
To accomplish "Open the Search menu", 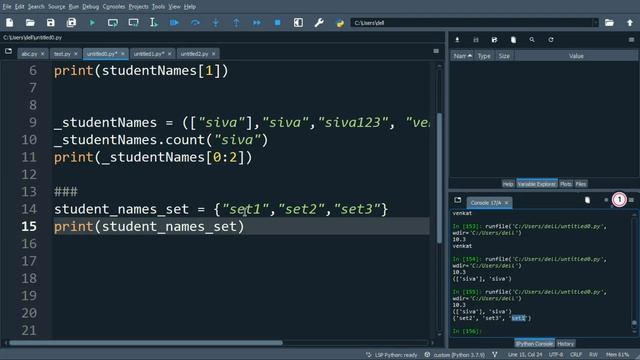I will click(36, 7).
